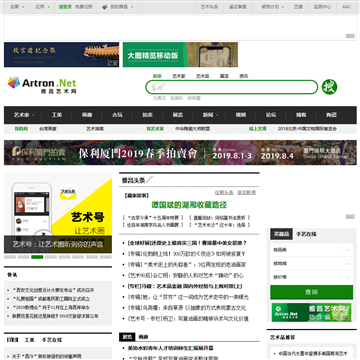This screenshot has width=360, height=360.
Task: Open 艺搜 in the top bar
Action: pyautogui.click(x=298, y=7)
